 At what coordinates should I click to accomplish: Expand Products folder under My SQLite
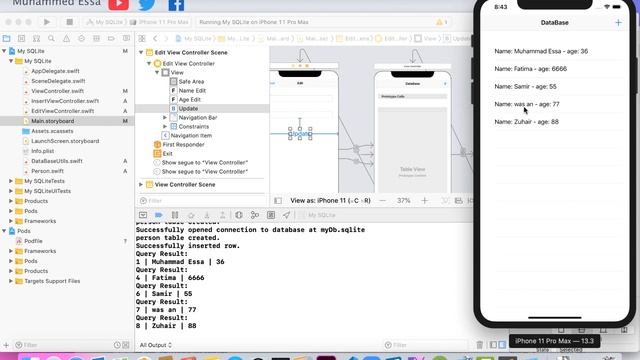(11, 201)
